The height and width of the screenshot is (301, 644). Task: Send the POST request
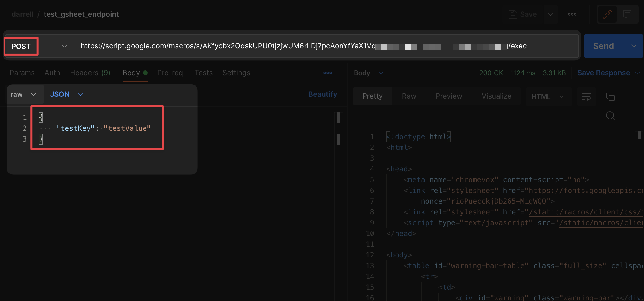(603, 46)
